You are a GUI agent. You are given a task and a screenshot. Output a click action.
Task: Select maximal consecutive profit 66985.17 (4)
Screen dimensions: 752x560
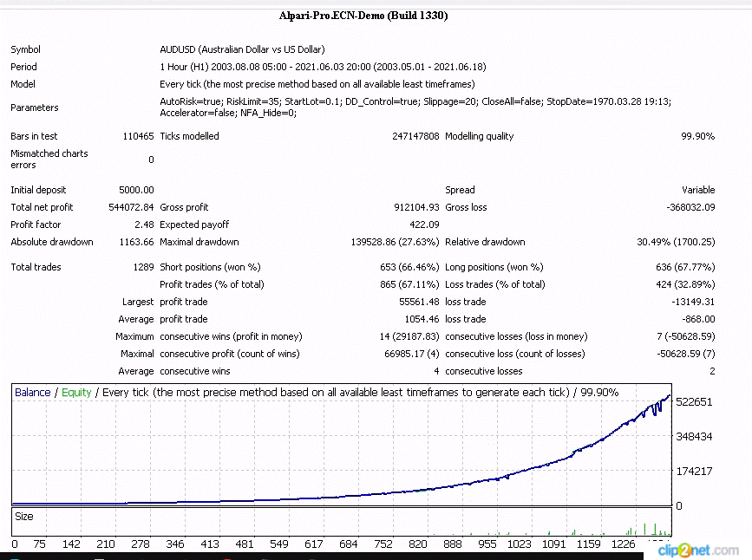click(411, 354)
